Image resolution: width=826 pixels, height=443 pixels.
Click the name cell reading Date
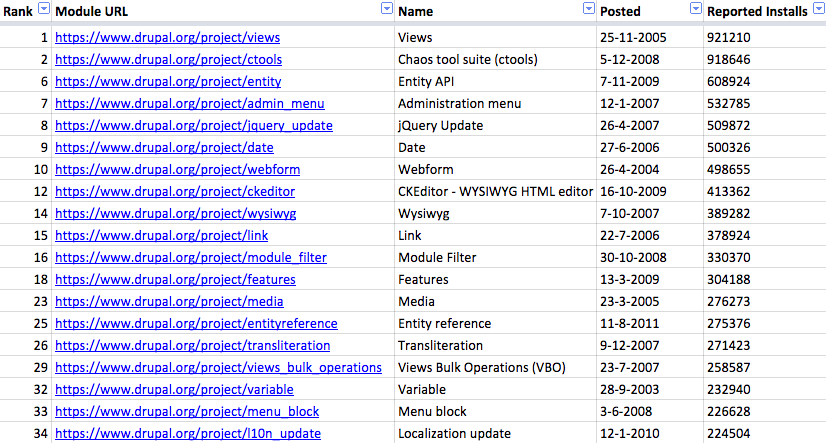(x=495, y=147)
